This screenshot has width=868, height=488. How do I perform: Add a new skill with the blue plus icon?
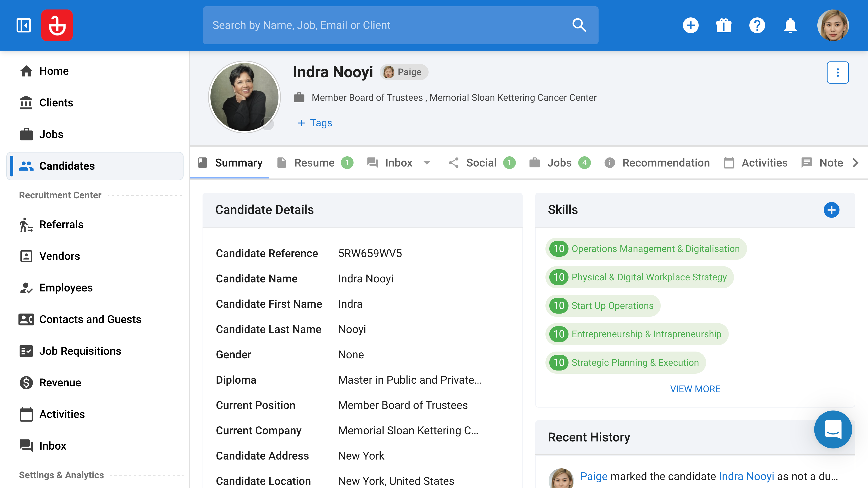832,210
